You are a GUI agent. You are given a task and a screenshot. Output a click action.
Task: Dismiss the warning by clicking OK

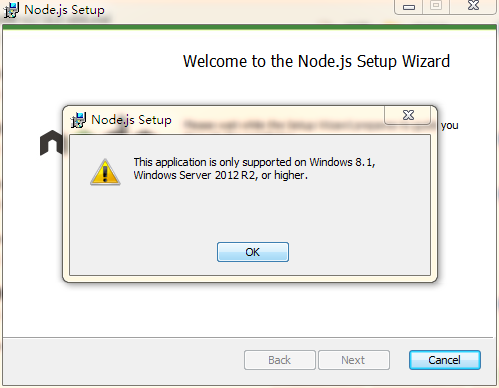(x=253, y=252)
